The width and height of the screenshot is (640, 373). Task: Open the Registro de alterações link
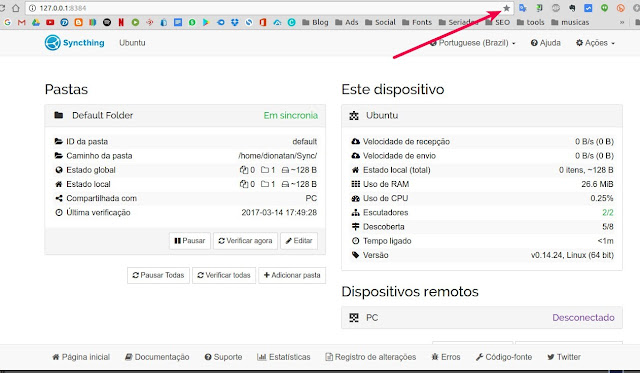tap(371, 357)
